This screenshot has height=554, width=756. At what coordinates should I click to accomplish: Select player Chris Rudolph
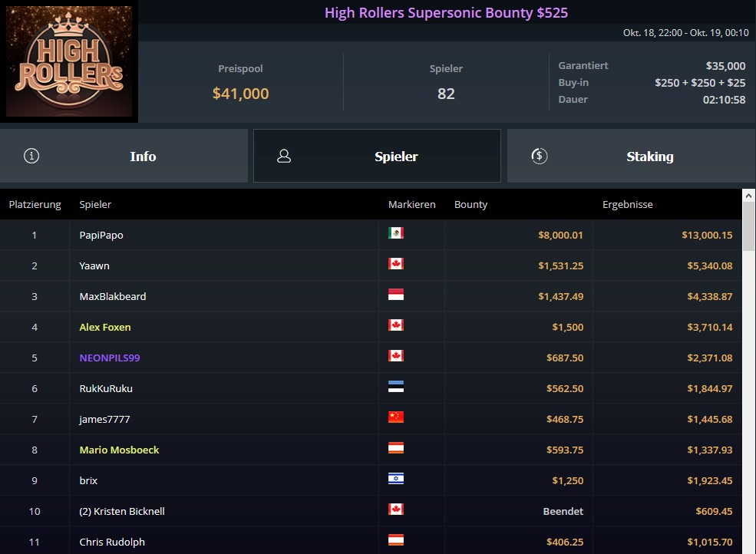tap(112, 542)
